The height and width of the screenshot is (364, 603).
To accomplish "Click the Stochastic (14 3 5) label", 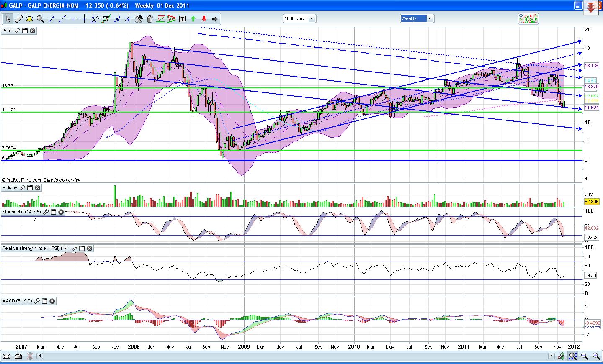I will coord(22,212).
